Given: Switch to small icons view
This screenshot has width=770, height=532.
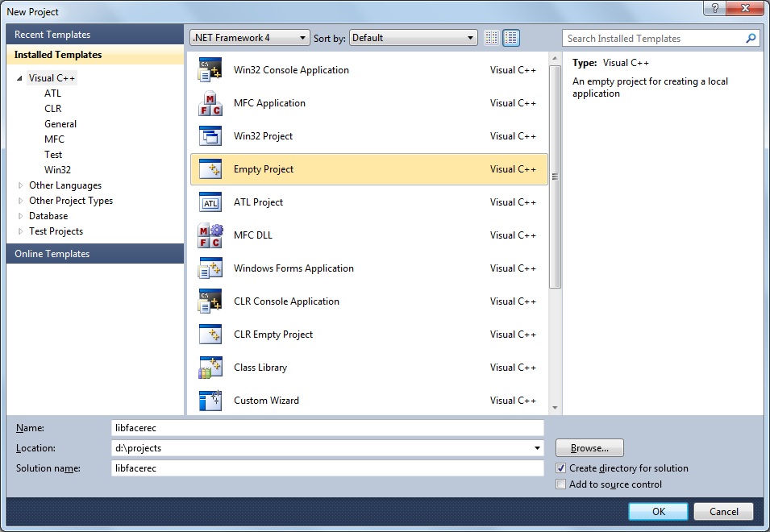Looking at the screenshot, I should [492, 38].
